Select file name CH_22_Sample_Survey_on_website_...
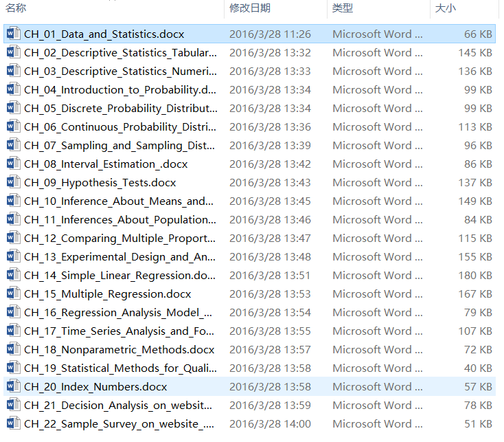This screenshot has height=442, width=504. click(x=119, y=424)
